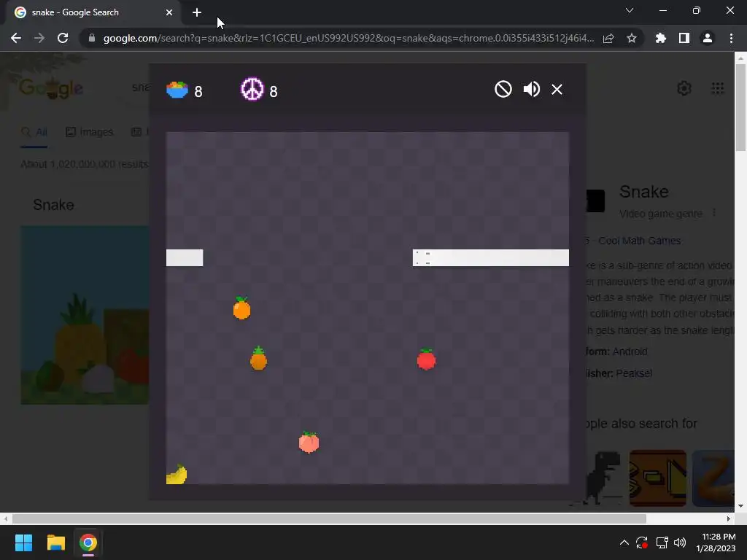Mute the game sound with the speaker icon
The height and width of the screenshot is (560, 747).
531,89
